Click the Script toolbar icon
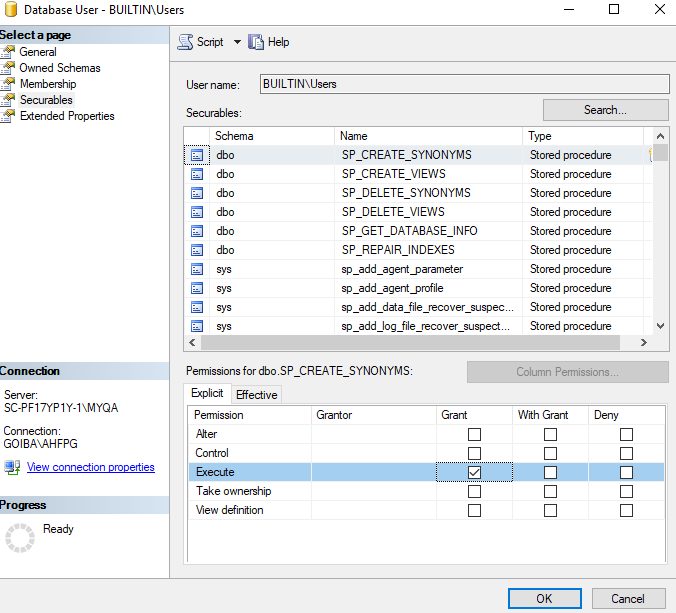Image resolution: width=676 pixels, height=613 pixels. [x=185, y=42]
